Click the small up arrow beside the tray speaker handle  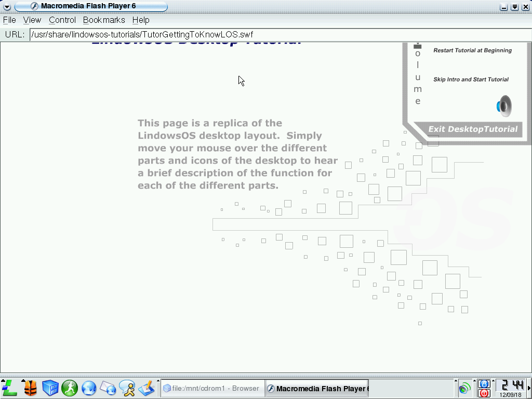click(x=456, y=381)
